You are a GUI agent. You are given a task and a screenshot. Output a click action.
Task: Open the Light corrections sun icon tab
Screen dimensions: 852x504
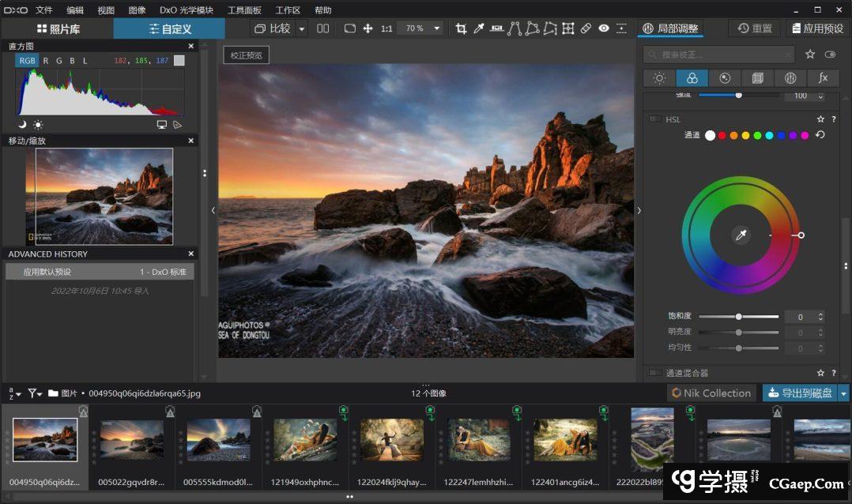[x=659, y=78]
